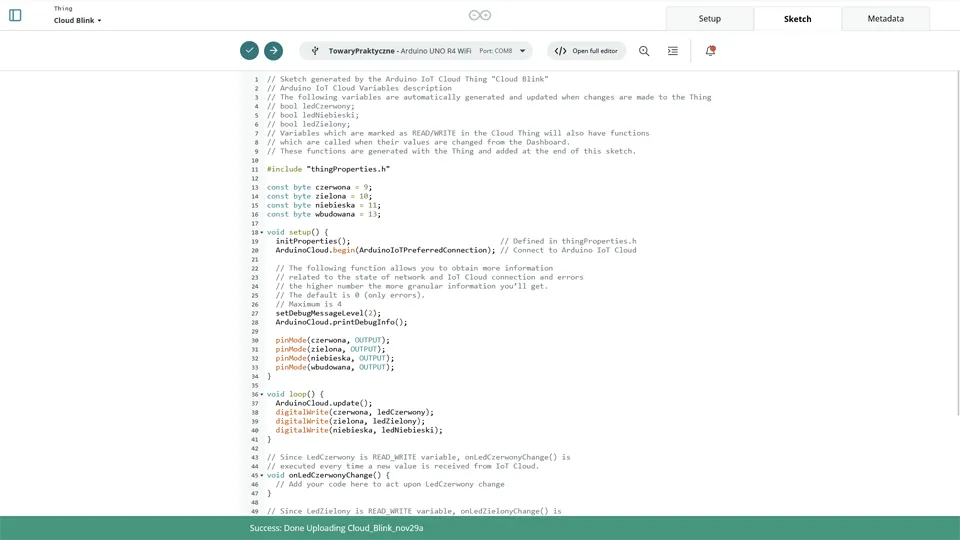
Task: Click the 'Port: COM8' label
Action: point(495,51)
